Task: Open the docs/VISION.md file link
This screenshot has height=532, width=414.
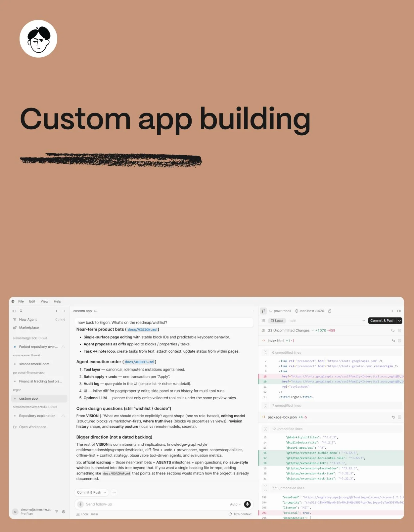Action: click(142, 330)
